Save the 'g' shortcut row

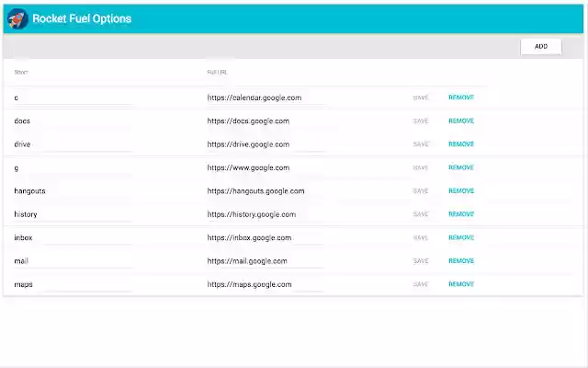point(421,167)
